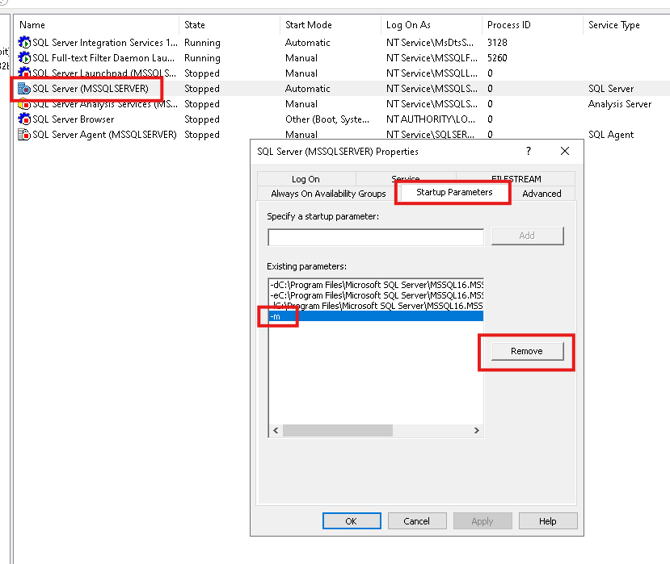Select SQL Server Integration Services row name
This screenshot has height=564, width=670.
point(105,42)
